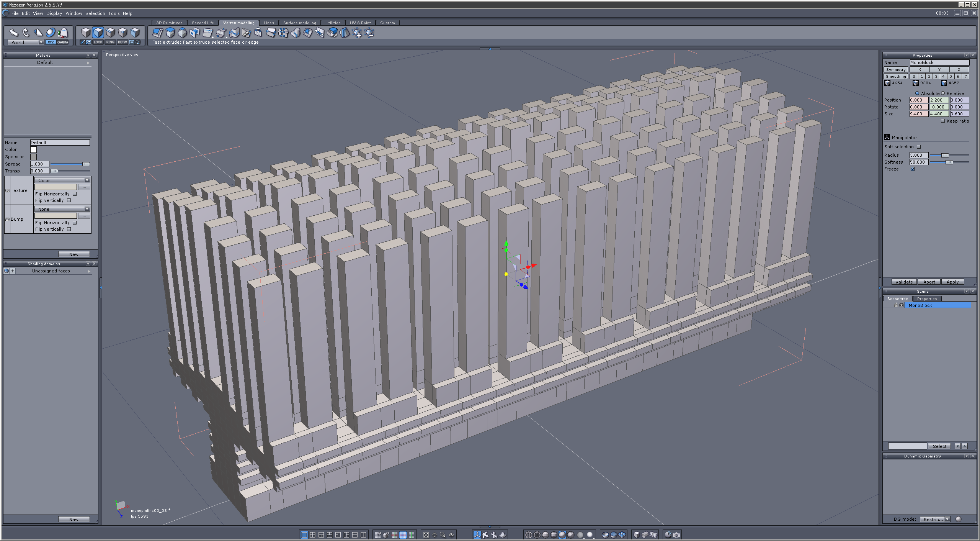Switch to the Surface modeling tab
The width and height of the screenshot is (980, 541).
[x=299, y=23]
